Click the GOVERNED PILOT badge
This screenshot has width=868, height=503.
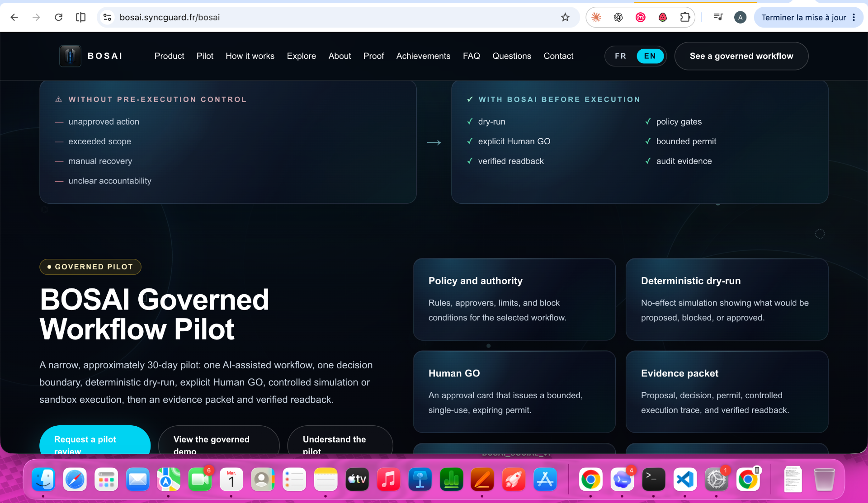tap(90, 267)
